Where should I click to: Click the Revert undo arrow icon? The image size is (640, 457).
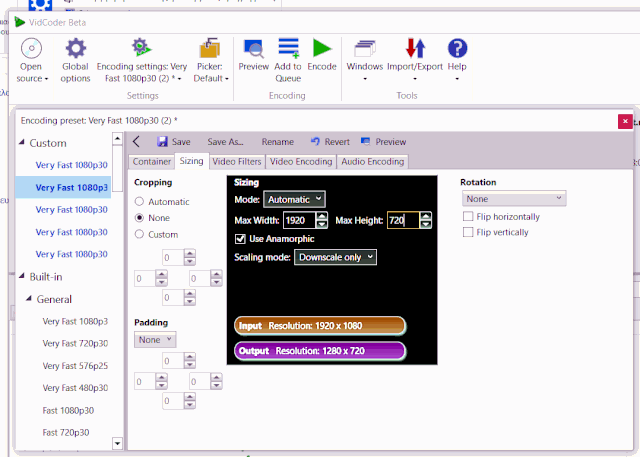(315, 142)
